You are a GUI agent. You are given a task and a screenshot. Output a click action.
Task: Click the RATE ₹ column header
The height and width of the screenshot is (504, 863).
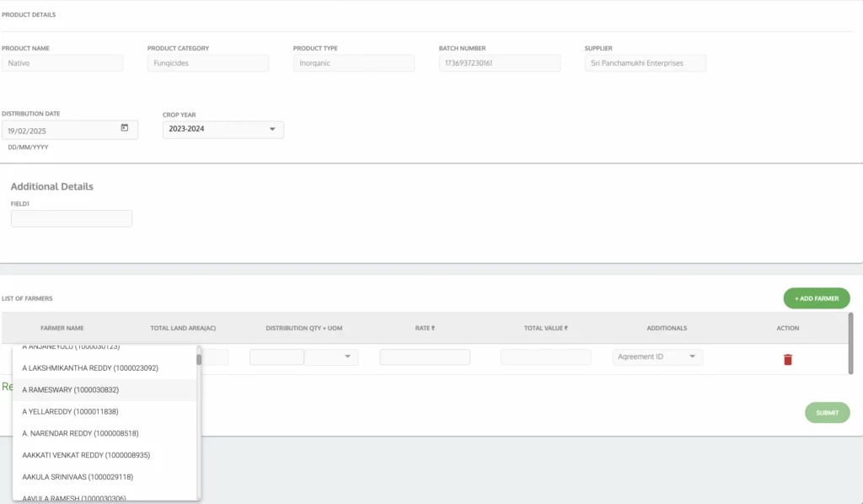click(x=425, y=328)
